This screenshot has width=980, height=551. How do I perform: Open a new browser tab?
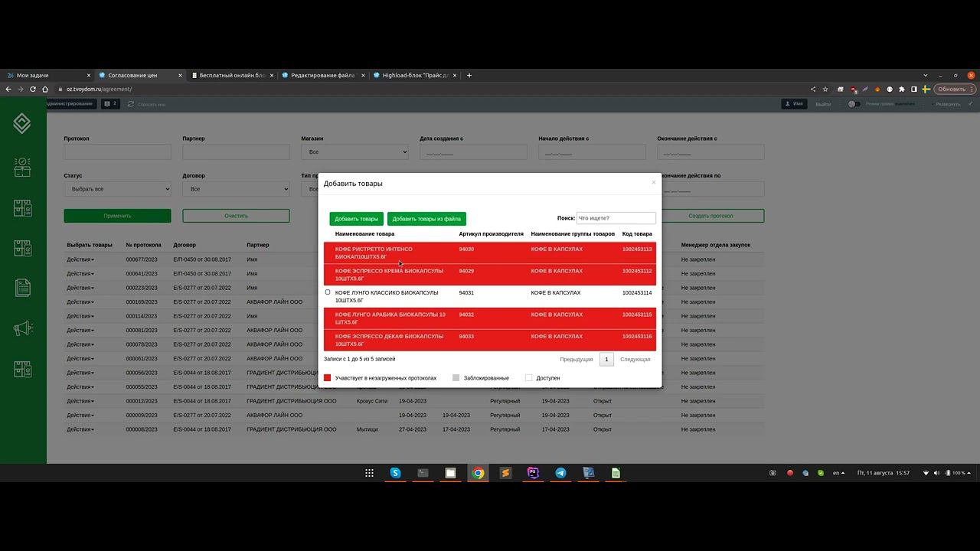(469, 75)
